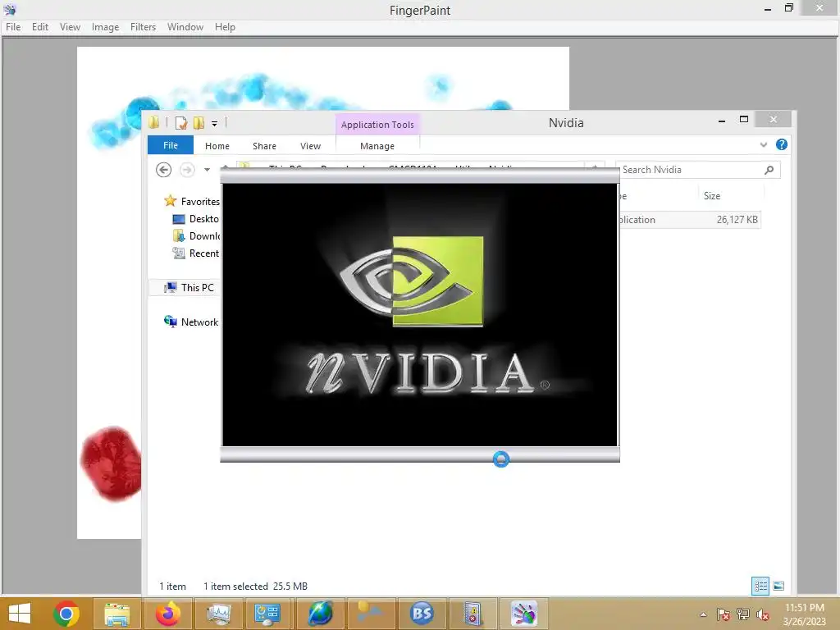Viewport: 840px width, 630px height.
Task: Restore down the FingerPaint window
Action: (x=788, y=8)
